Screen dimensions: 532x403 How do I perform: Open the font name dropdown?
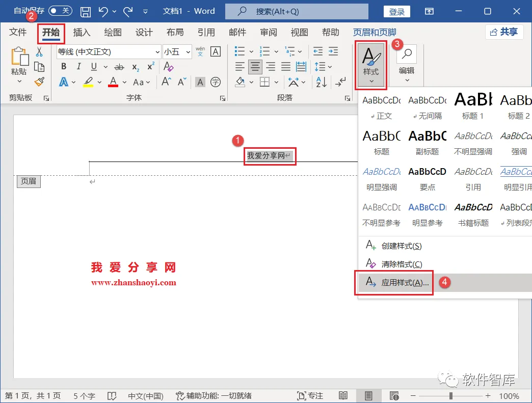pyautogui.click(x=157, y=52)
